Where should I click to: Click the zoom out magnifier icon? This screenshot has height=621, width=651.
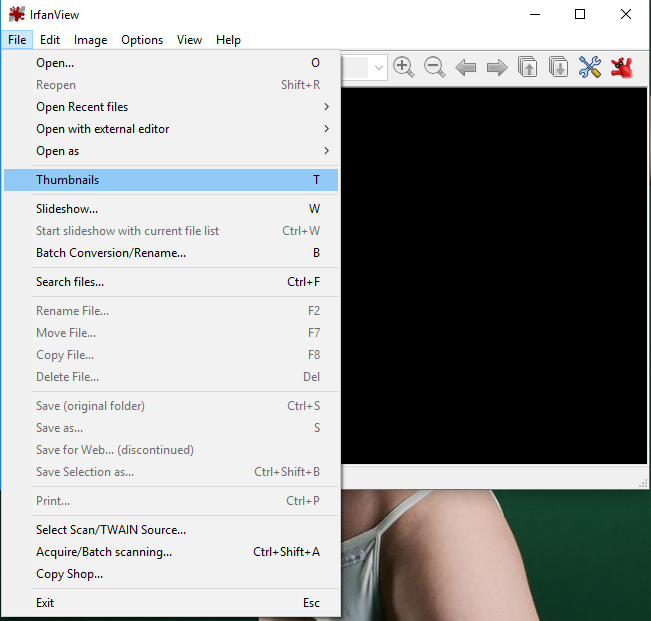[435, 67]
